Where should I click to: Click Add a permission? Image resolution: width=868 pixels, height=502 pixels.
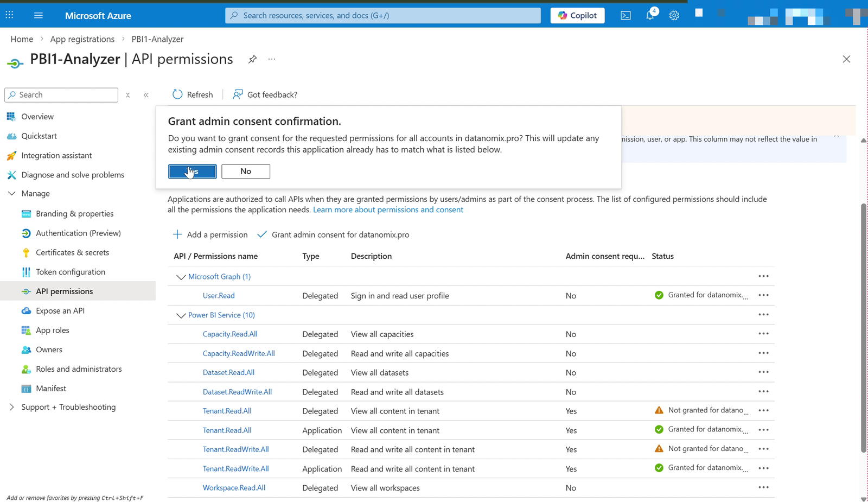coord(210,234)
